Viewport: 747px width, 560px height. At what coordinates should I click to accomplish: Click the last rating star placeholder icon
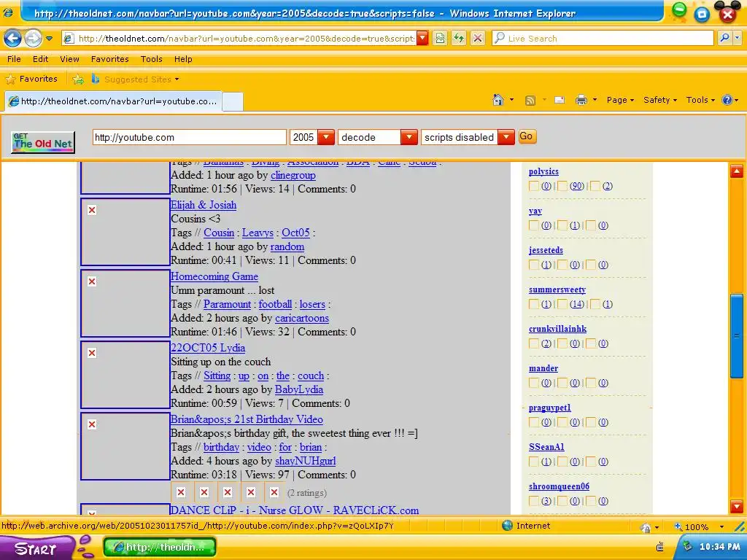[x=274, y=492]
